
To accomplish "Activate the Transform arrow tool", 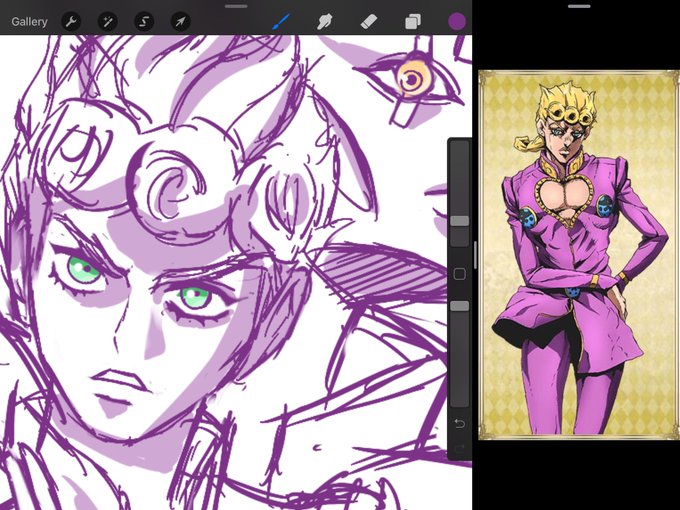I will click(180, 22).
